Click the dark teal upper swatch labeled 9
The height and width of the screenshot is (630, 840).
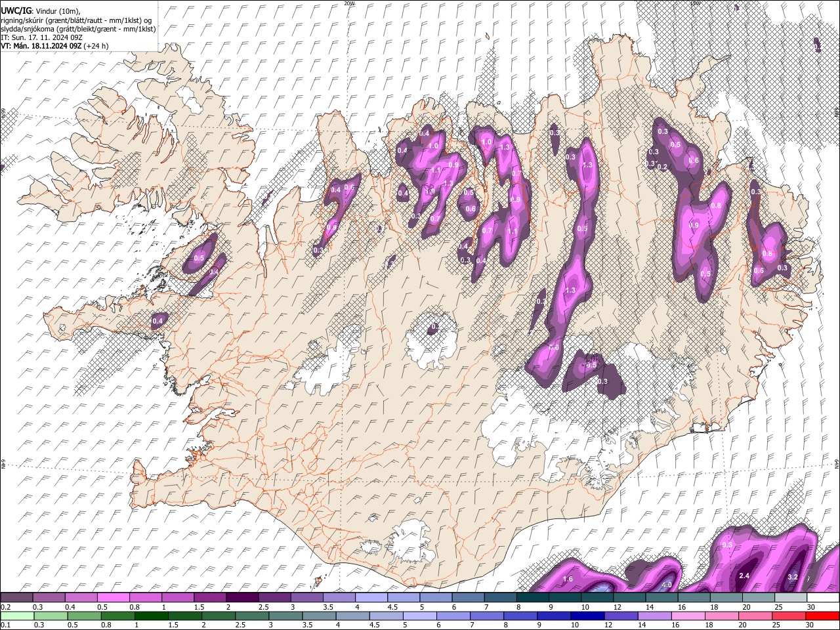(564, 597)
